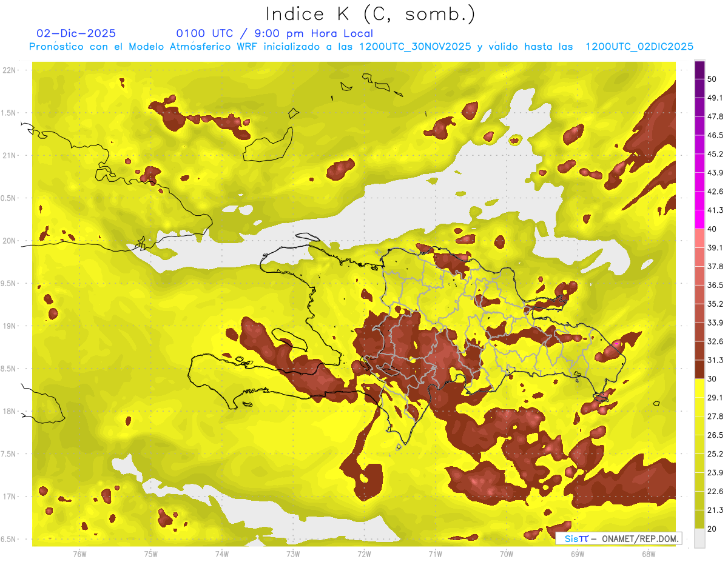The height and width of the screenshot is (562, 728).
Task: Click the colorbar value 20
Action: click(x=712, y=529)
